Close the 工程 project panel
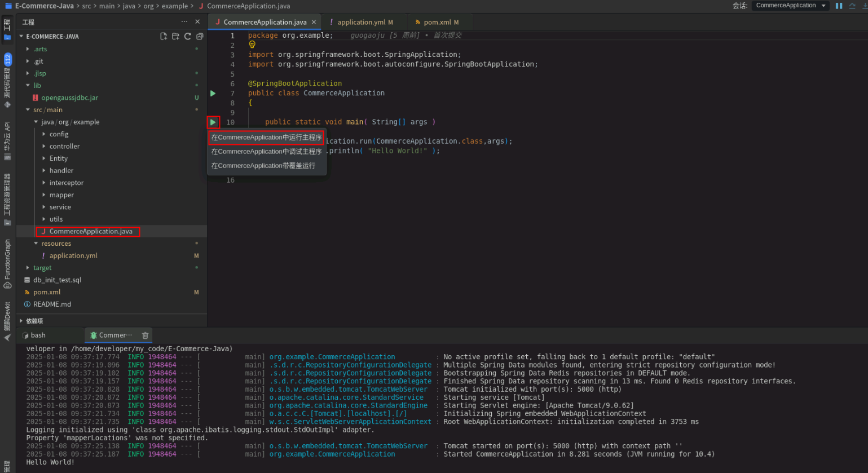 pos(197,21)
